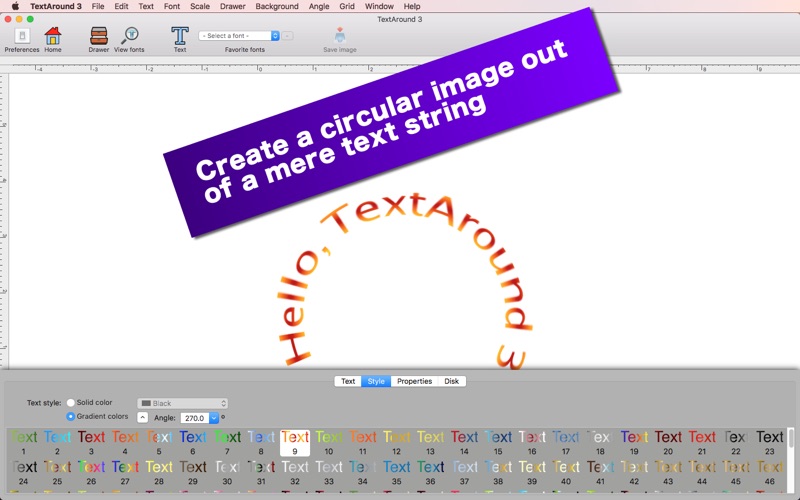Viewport: 800px width, 500px height.
Task: Open the Edit menu
Action: [x=121, y=6]
